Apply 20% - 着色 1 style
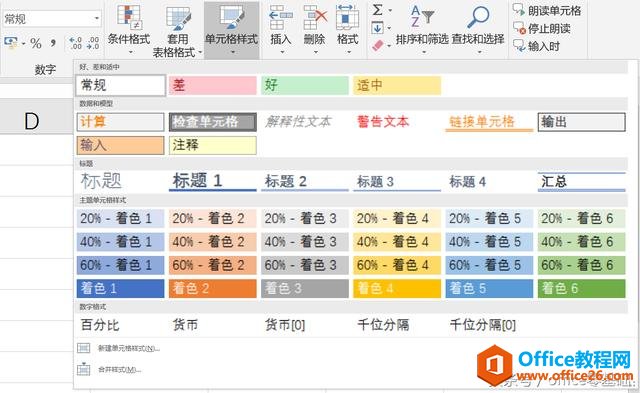Screen dimensions: 640x393 click(x=120, y=218)
